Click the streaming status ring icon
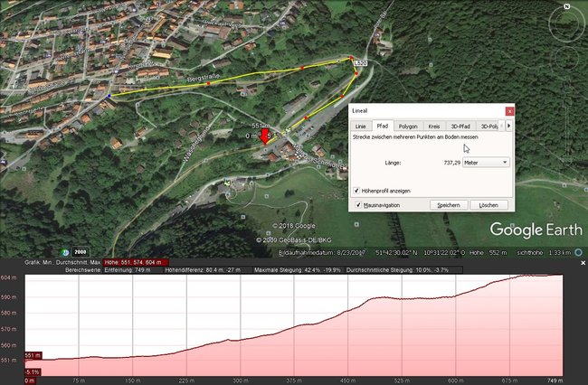588x385 pixels. point(579,252)
